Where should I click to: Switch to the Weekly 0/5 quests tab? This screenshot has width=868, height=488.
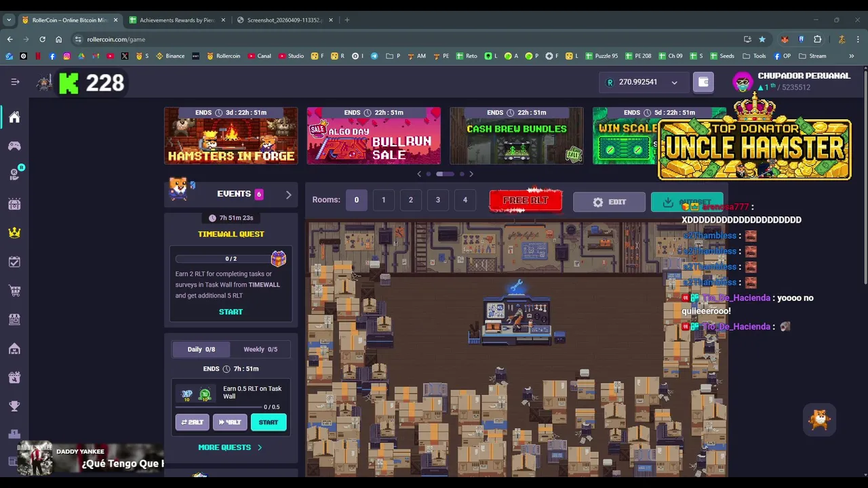(260, 349)
